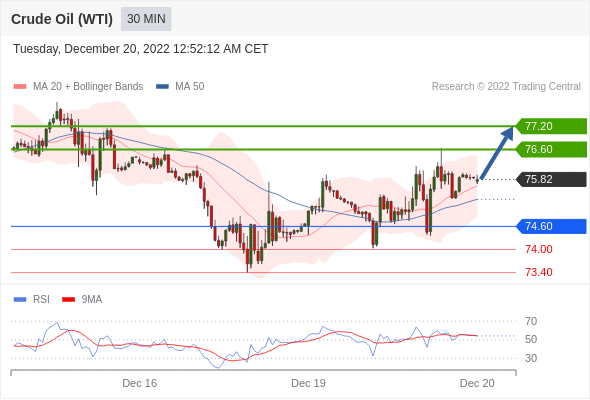
Task: Select the blue 74.60 pivot label
Action: coord(551,226)
